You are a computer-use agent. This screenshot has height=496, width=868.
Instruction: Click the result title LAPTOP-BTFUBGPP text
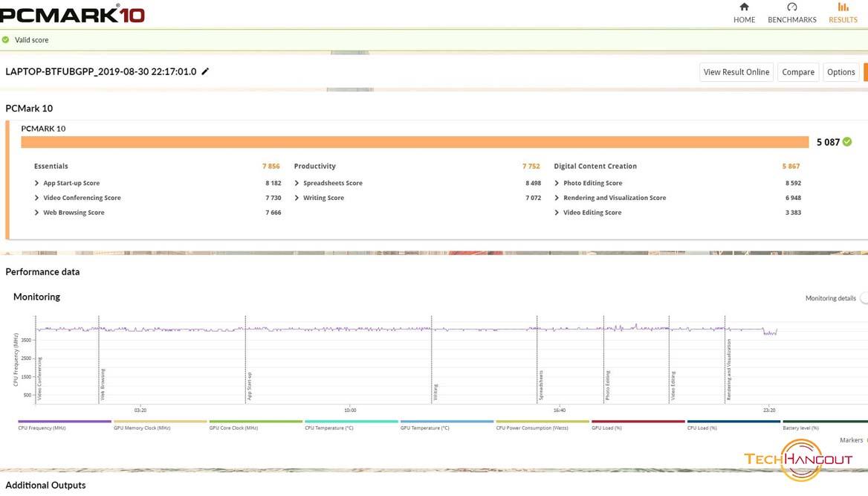click(101, 71)
